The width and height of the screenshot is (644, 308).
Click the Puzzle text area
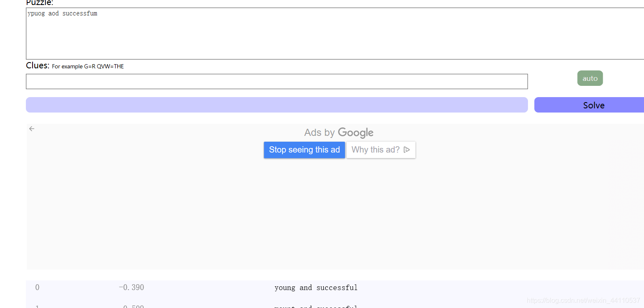335,33
